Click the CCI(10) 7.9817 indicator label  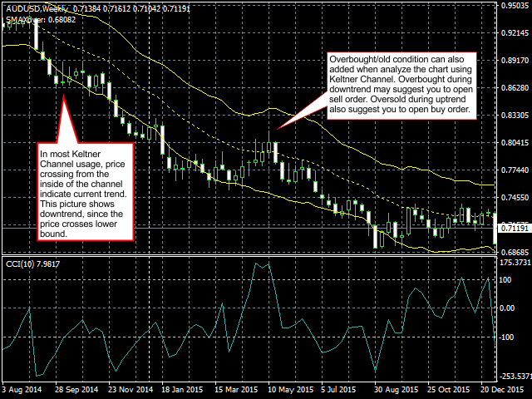coord(33,264)
